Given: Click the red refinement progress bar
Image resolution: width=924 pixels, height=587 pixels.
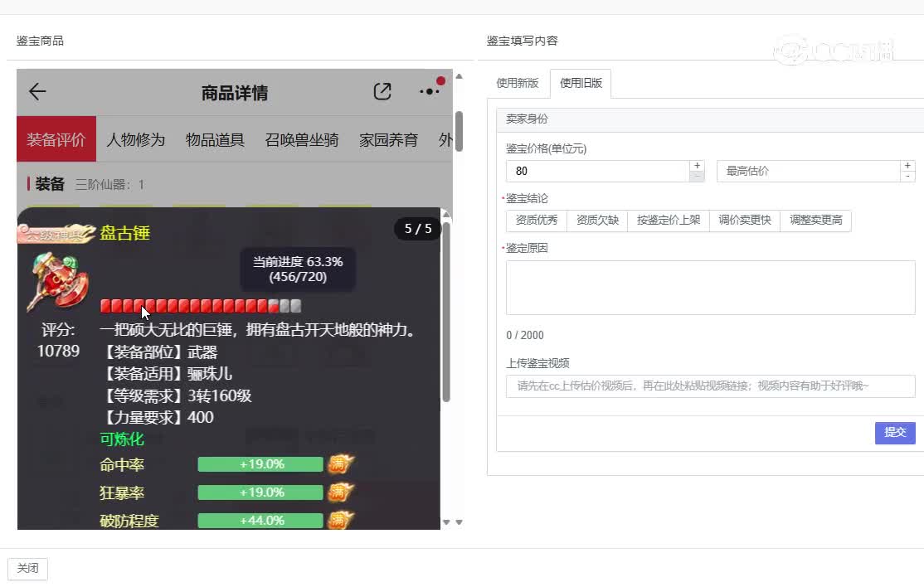Looking at the screenshot, I should [201, 306].
